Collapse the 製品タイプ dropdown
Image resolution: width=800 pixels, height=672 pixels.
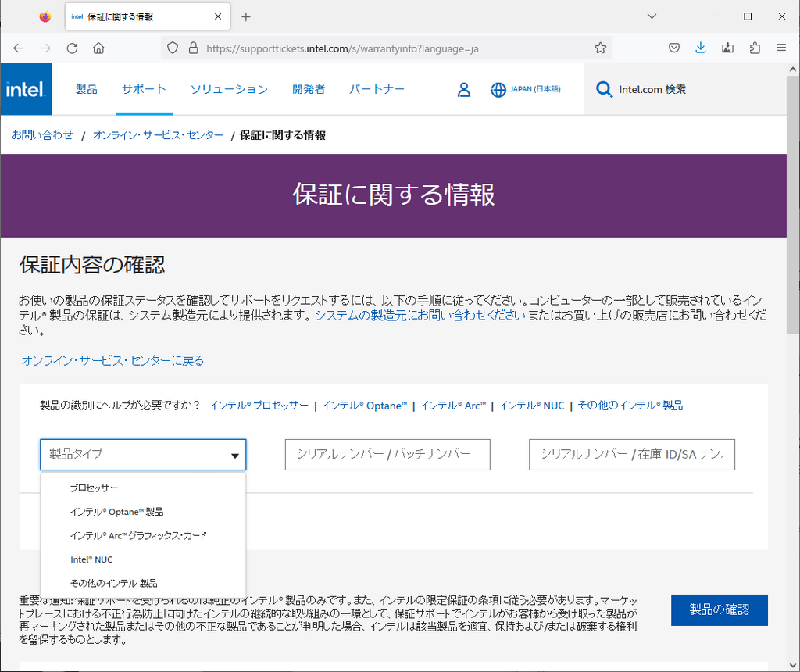[x=143, y=455]
